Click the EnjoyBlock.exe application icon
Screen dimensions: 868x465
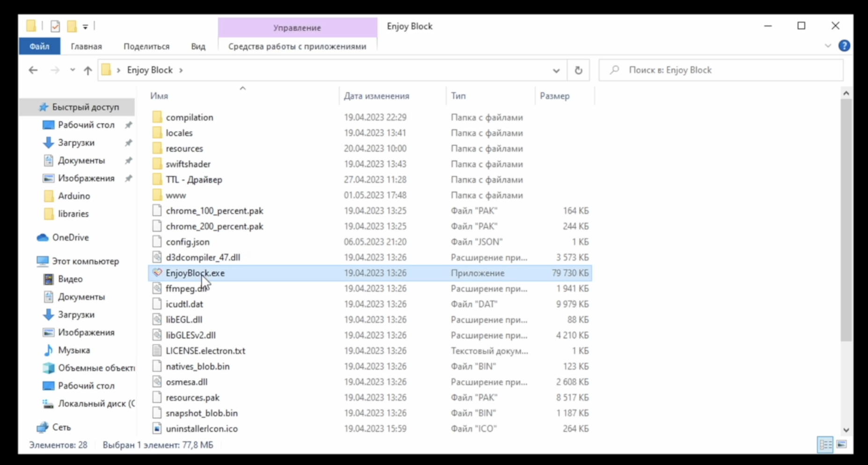click(157, 273)
